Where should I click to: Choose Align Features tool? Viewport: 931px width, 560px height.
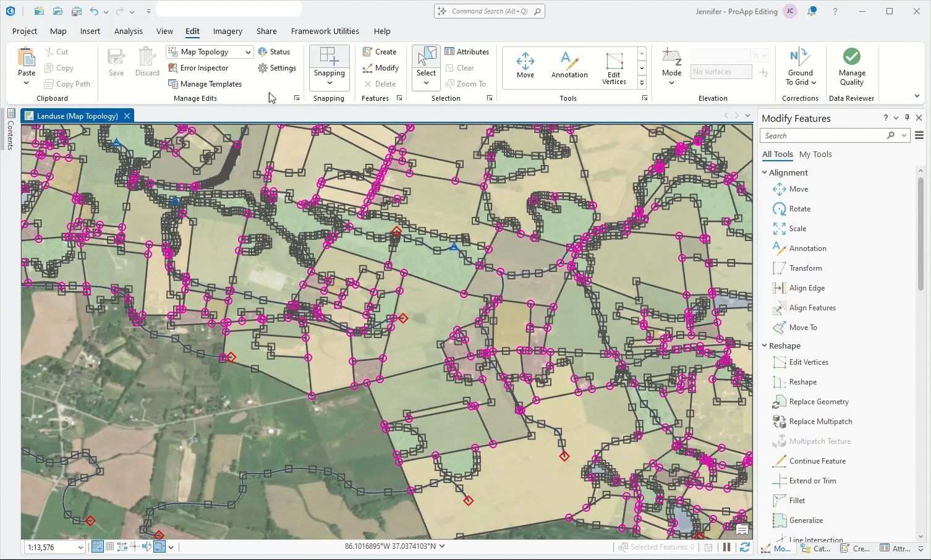(x=804, y=308)
